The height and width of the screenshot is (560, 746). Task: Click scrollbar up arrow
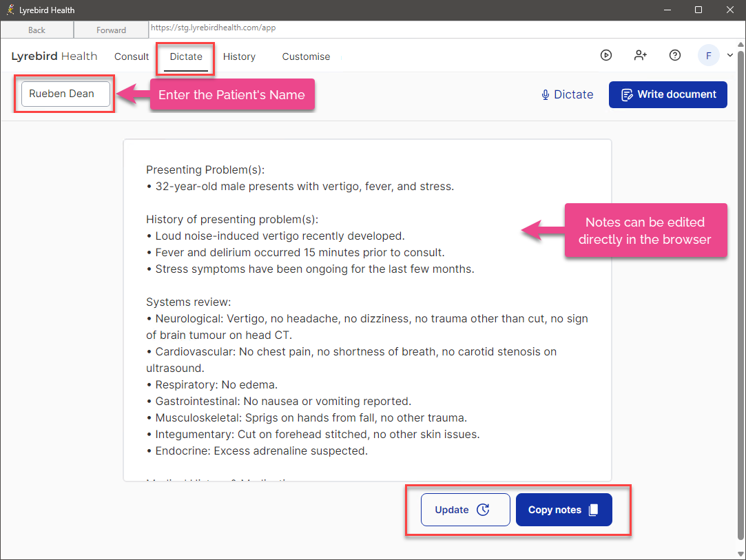740,45
